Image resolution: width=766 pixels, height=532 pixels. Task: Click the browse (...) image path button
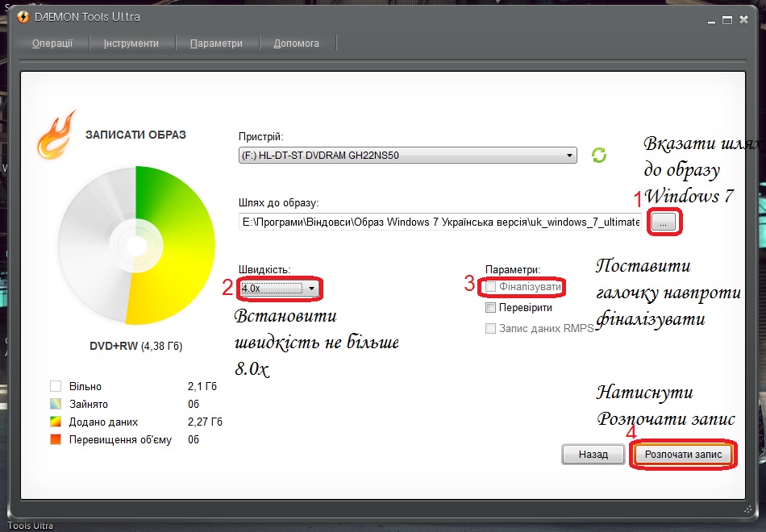click(x=663, y=222)
